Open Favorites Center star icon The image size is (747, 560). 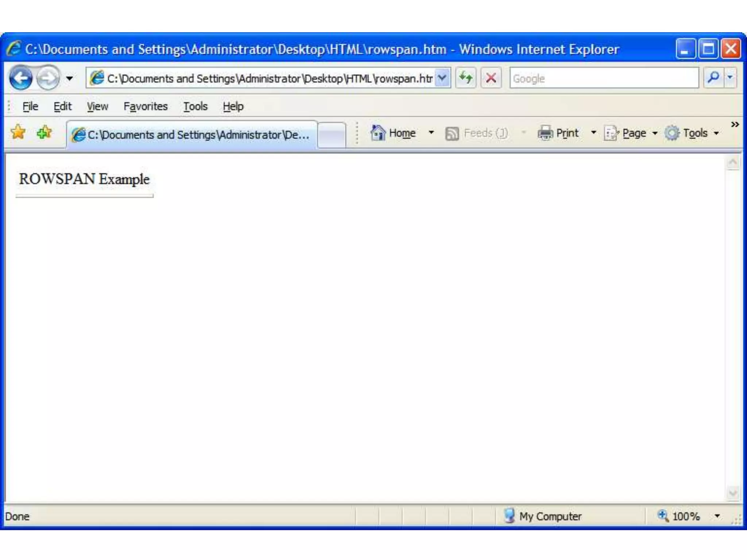point(18,132)
